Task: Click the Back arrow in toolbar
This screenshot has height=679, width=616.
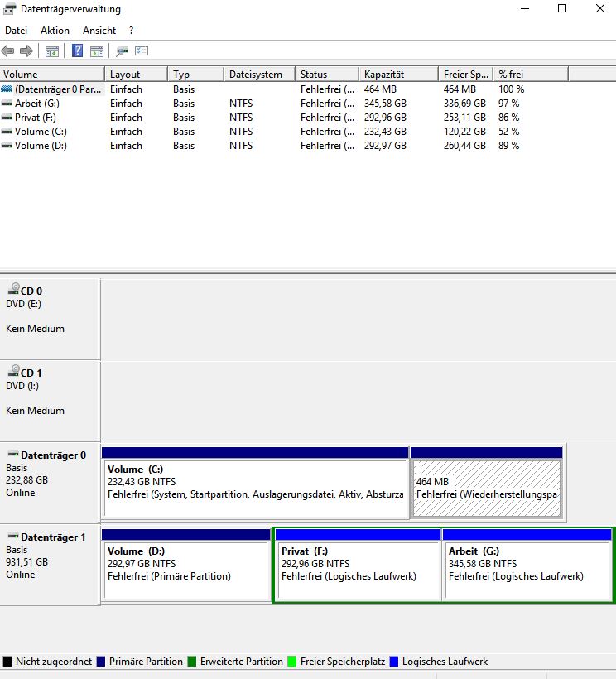Action: (7, 51)
